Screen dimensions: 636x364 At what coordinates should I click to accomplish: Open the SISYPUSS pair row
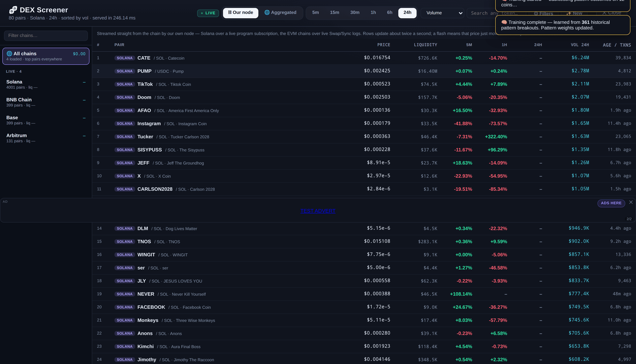(364, 150)
